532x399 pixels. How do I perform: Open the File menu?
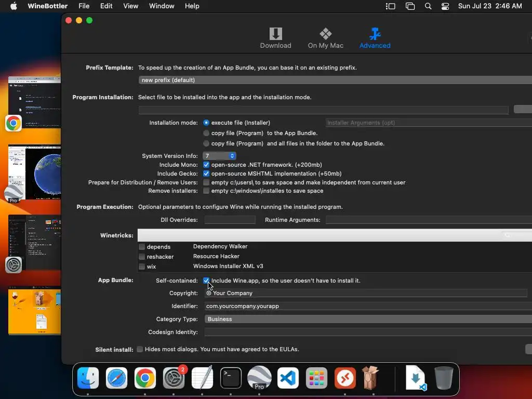[x=84, y=6]
